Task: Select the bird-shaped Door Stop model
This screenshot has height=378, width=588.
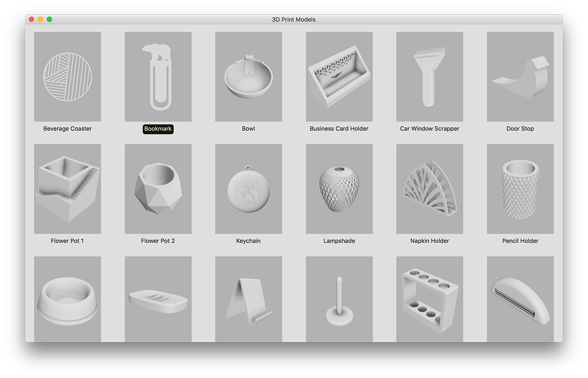Action: [520, 77]
